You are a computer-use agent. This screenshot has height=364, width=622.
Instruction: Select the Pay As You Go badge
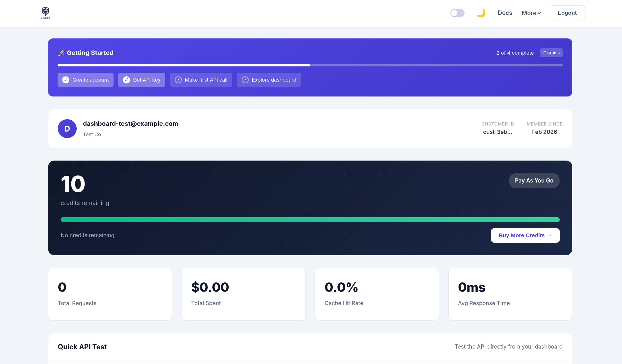coord(534,181)
